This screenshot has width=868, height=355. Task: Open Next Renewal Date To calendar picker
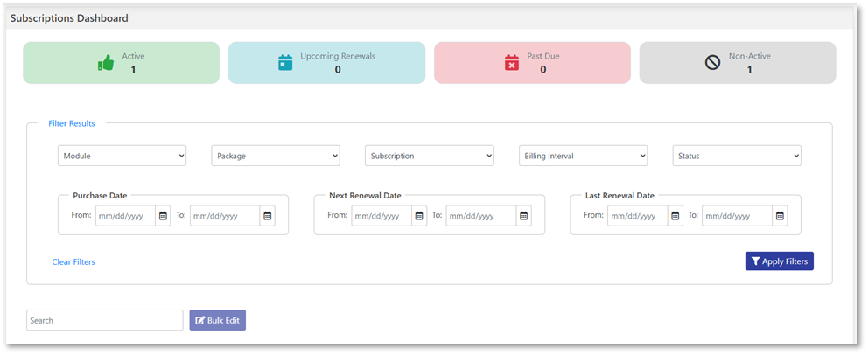point(523,216)
